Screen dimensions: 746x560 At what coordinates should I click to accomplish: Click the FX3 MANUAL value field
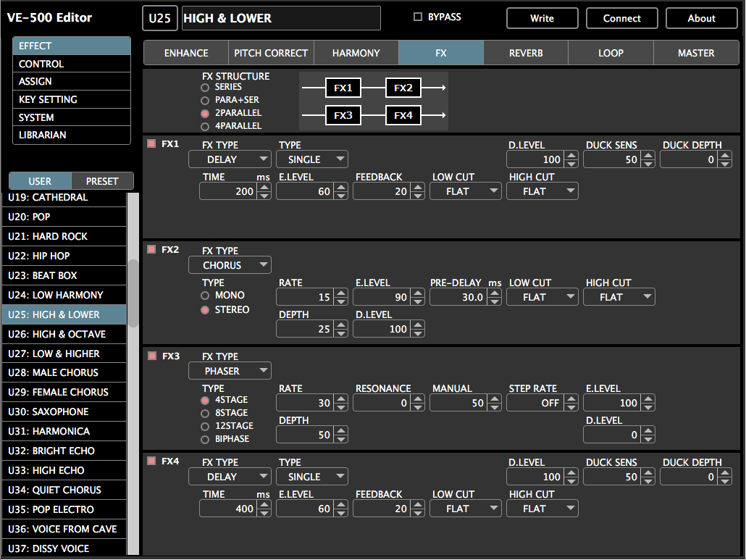[459, 403]
